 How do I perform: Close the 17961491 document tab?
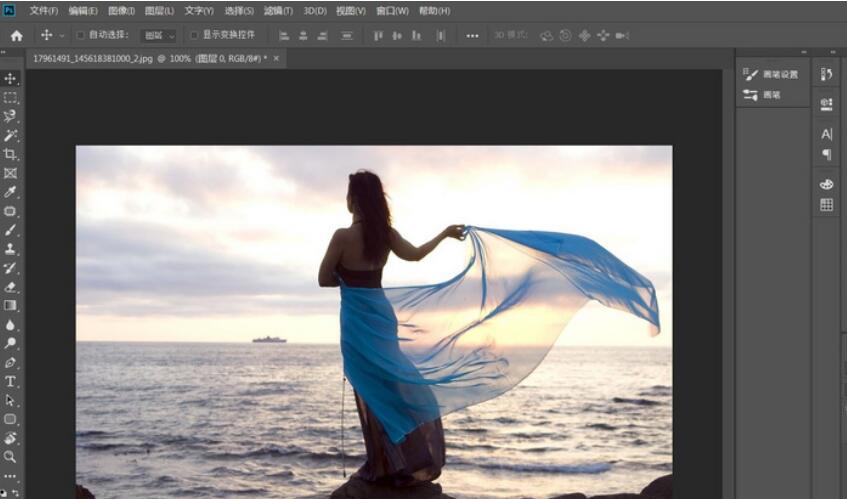(x=276, y=59)
